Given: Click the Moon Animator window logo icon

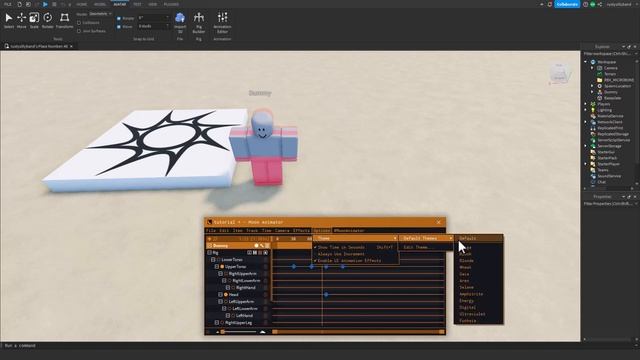Looking at the screenshot, I should coord(209,222).
